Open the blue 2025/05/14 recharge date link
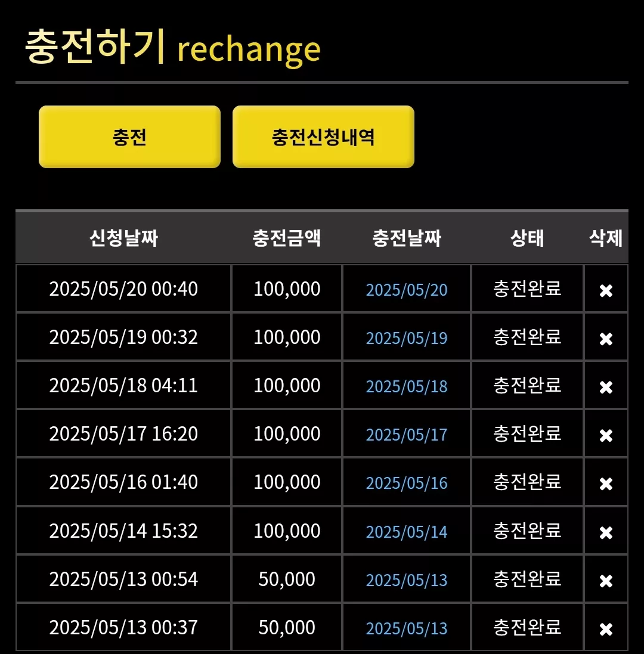This screenshot has height=654, width=644. [407, 532]
